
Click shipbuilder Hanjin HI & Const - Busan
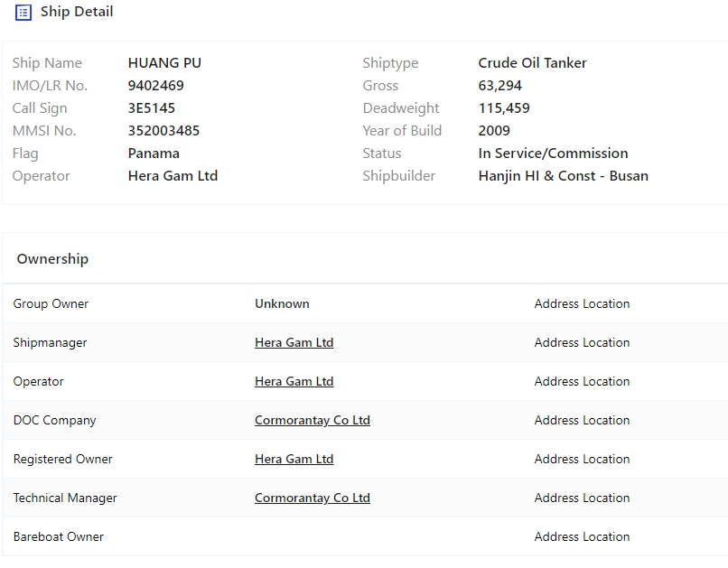[564, 176]
